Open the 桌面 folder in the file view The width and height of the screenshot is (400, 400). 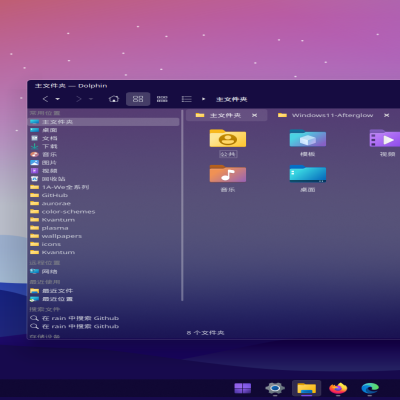click(308, 178)
